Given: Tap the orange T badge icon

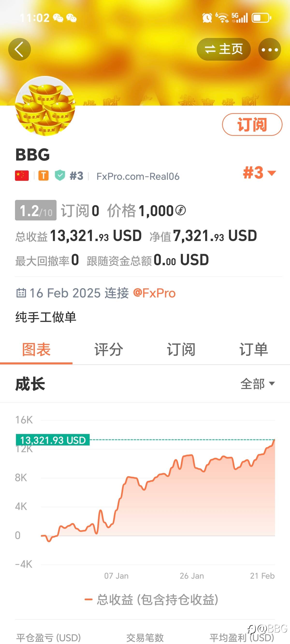Looking at the screenshot, I should 43,176.
